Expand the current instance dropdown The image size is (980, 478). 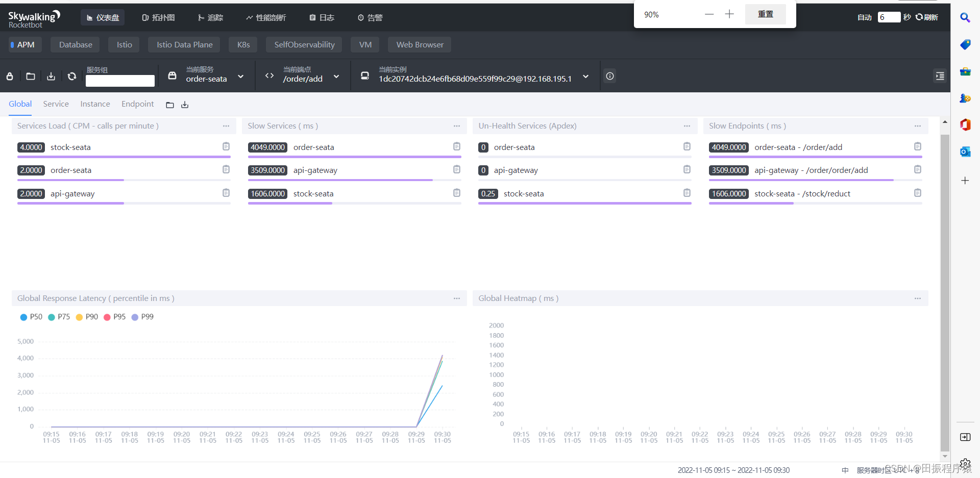(585, 77)
